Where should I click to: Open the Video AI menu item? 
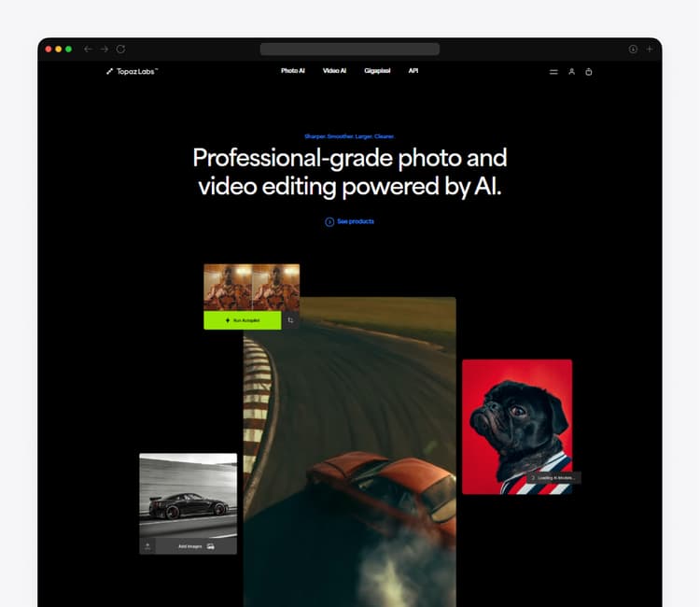(334, 71)
